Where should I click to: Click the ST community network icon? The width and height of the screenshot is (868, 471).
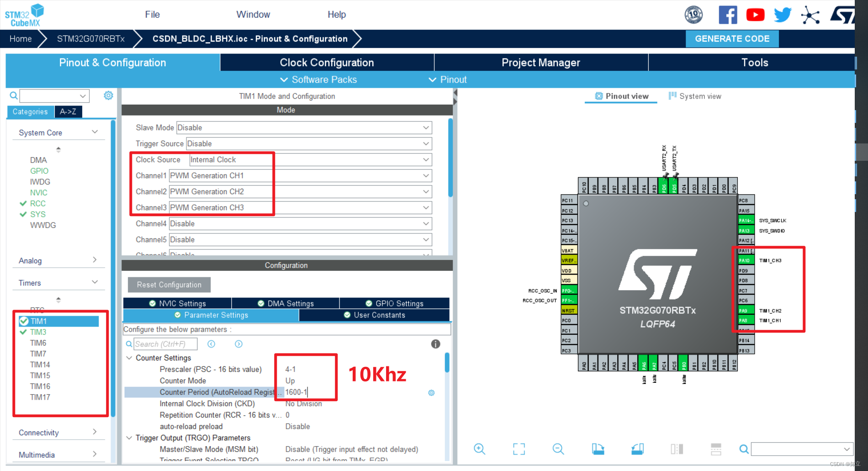coord(810,15)
